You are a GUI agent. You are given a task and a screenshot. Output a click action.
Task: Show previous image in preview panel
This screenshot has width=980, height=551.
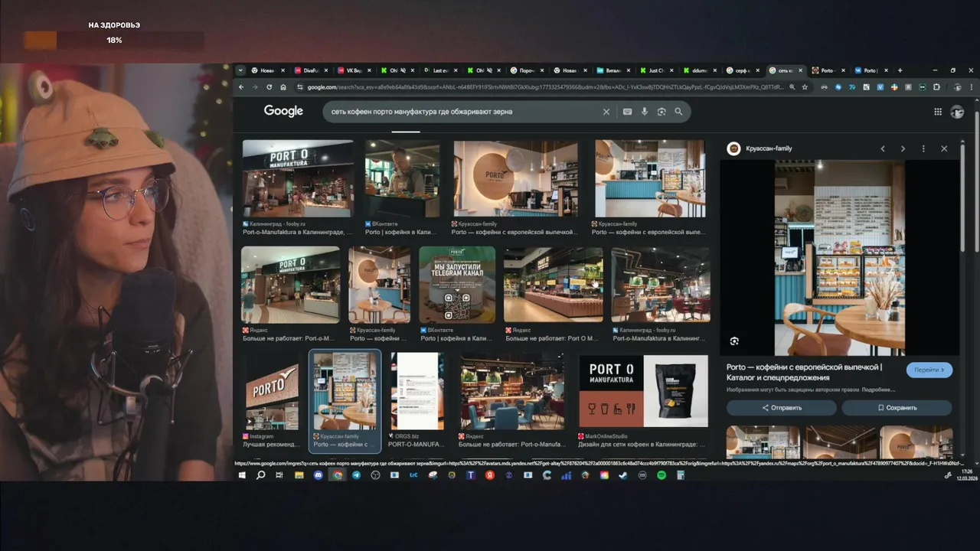883,148
